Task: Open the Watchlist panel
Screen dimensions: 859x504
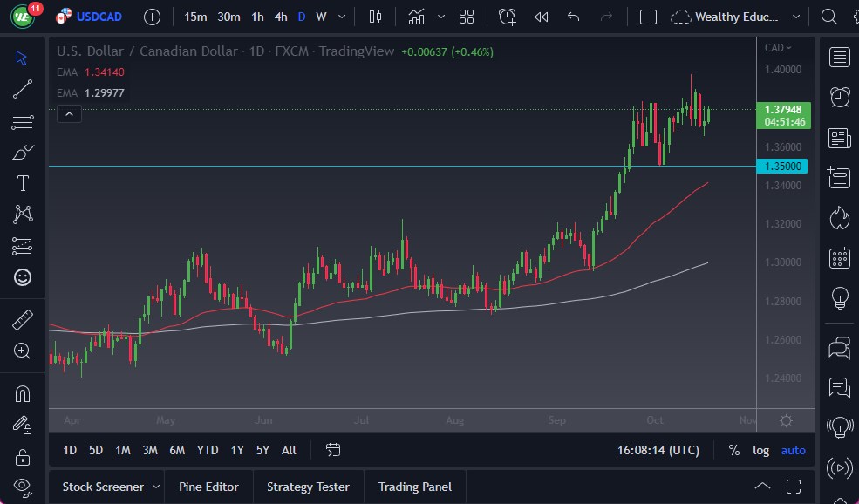Action: pyautogui.click(x=838, y=57)
